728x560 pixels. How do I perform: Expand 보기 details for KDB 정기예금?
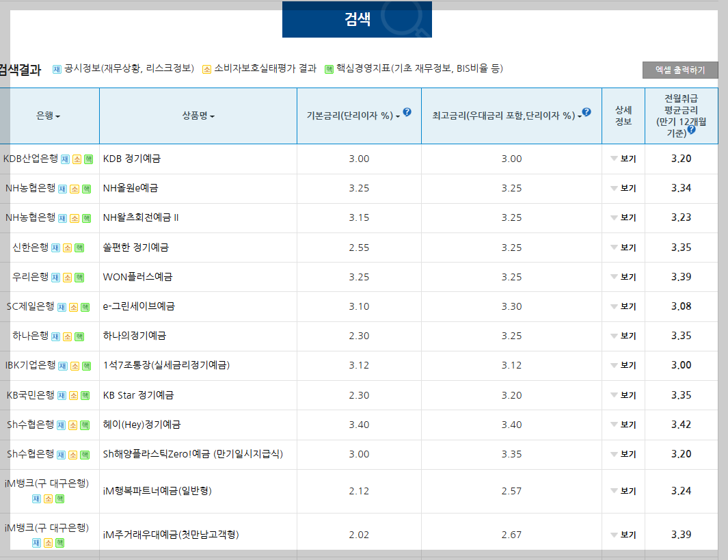[x=623, y=159]
